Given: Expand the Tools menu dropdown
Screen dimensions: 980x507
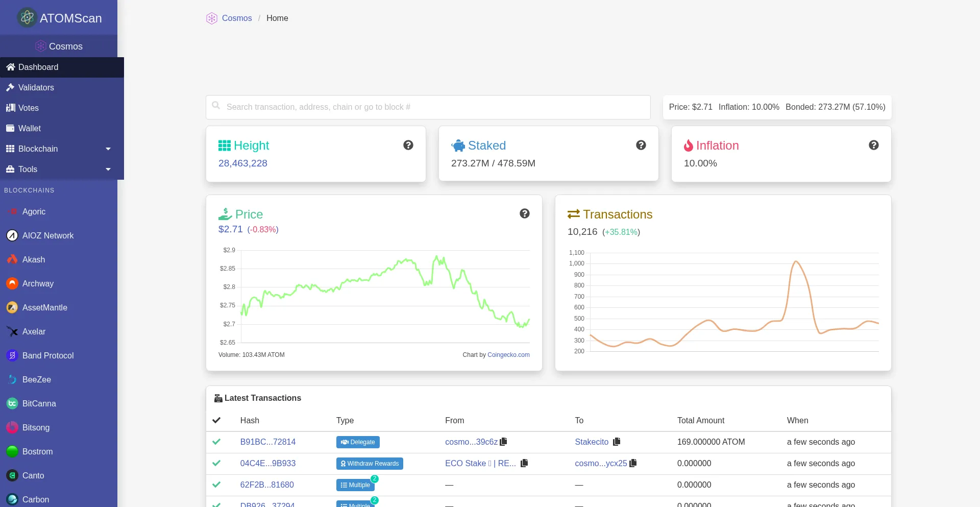Looking at the screenshot, I should pos(108,169).
